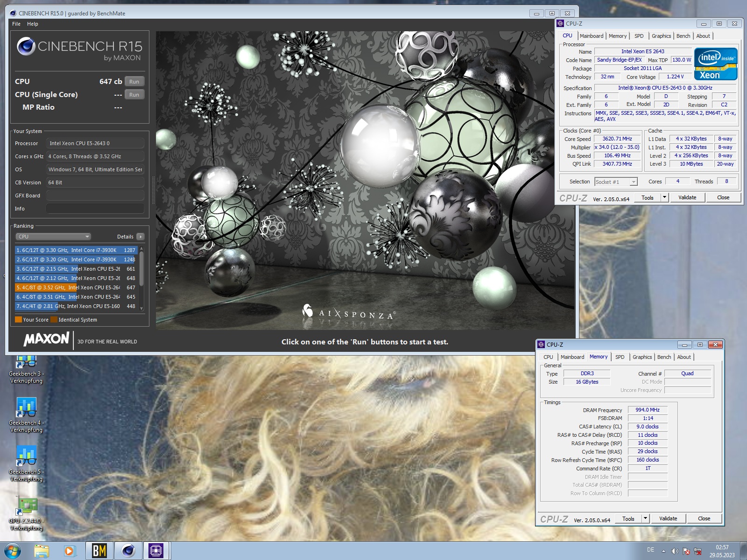Click the AIXSPONZA logo in render
Image resolution: width=747 pixels, height=560 pixels.
349,312
